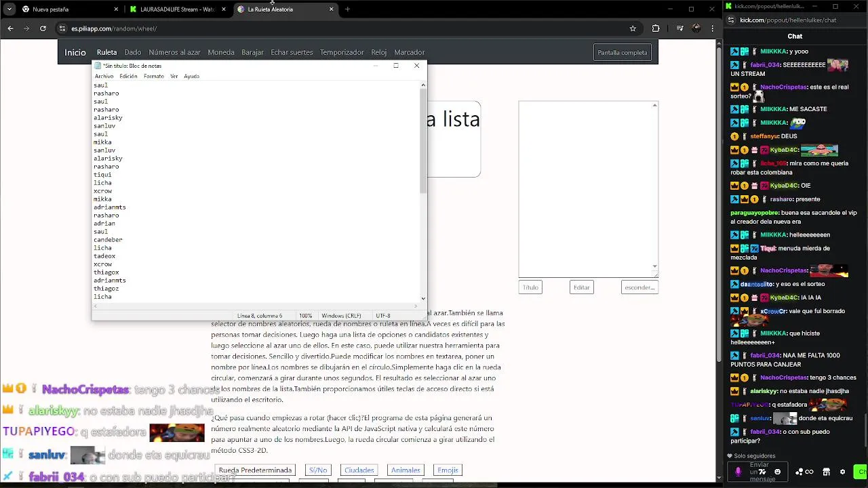Click the 'Windows (CRLF)' status bar entry
This screenshot has height=488, width=868.
(x=341, y=316)
